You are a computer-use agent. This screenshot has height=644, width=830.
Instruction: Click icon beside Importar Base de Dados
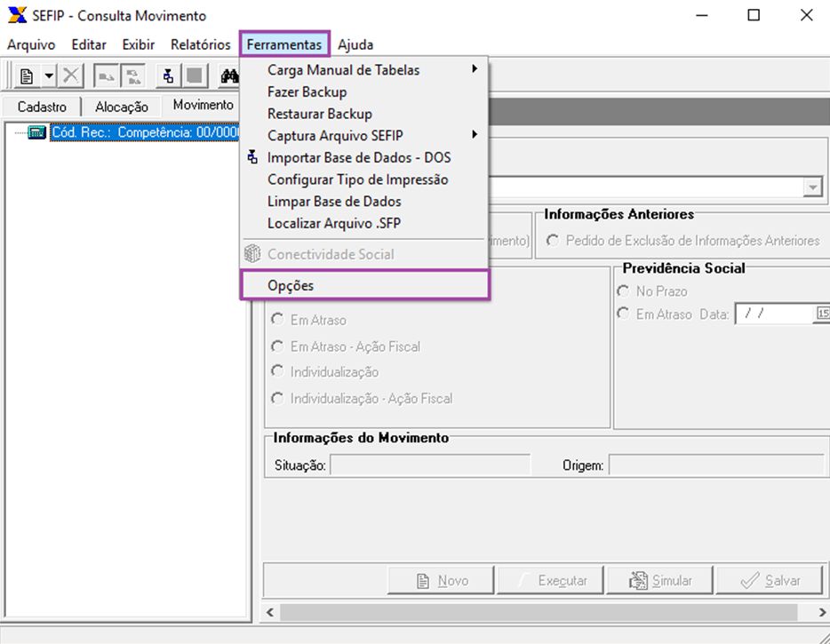tap(253, 157)
